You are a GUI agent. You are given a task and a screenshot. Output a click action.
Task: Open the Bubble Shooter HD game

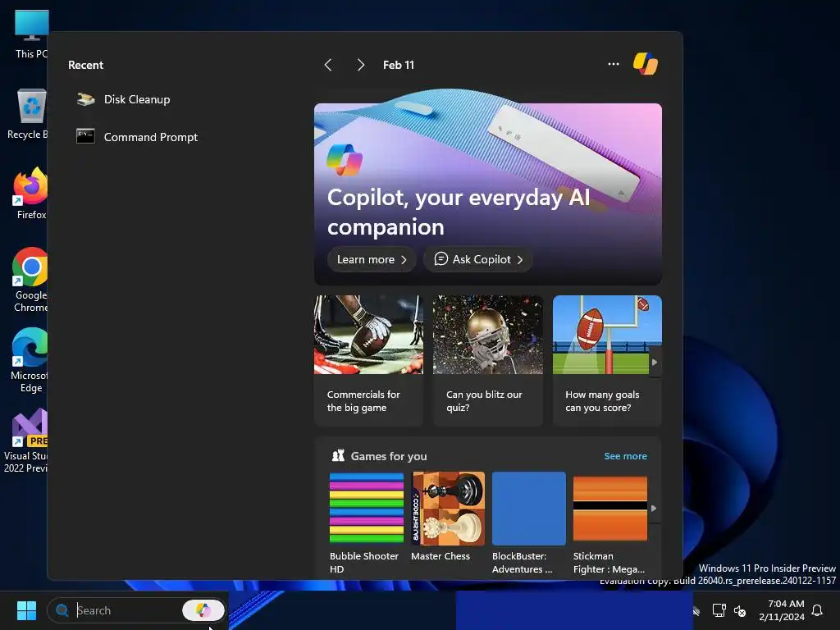pos(367,523)
